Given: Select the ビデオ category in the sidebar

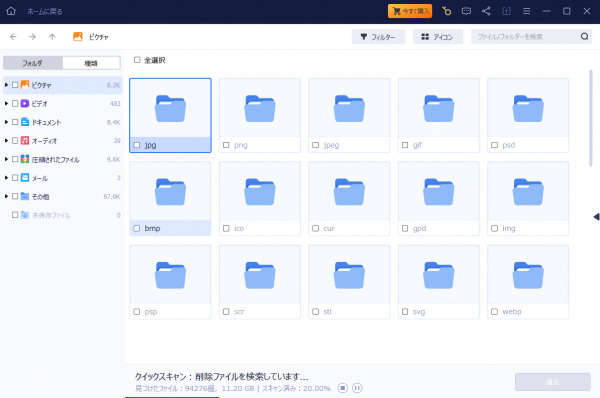Looking at the screenshot, I should coord(62,103).
